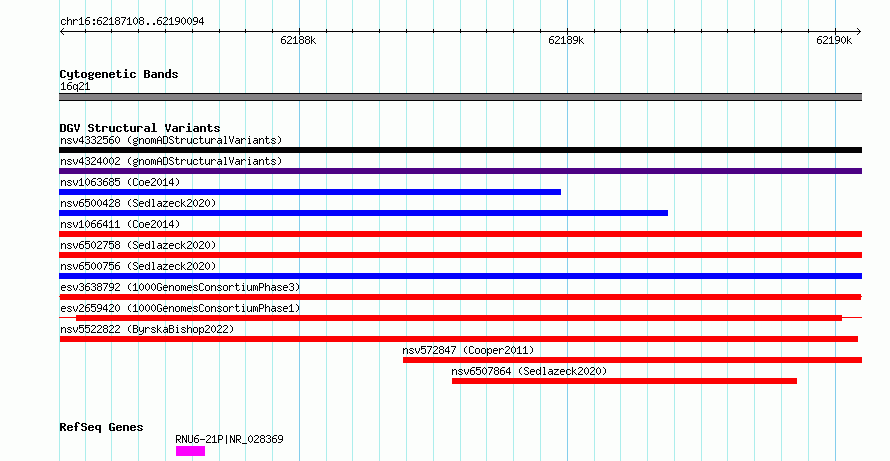Screen dimensions: 890x461
Task: Click the RefSeq Genes track title
Action: 101,427
